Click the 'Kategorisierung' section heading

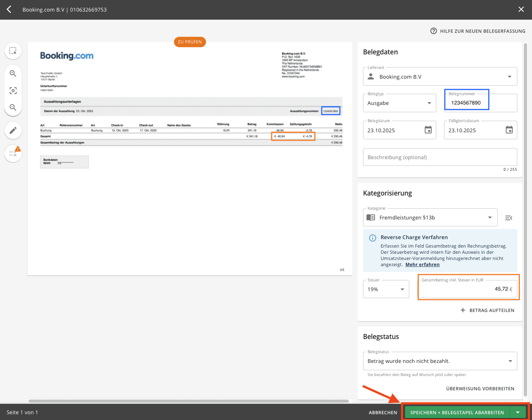point(387,193)
